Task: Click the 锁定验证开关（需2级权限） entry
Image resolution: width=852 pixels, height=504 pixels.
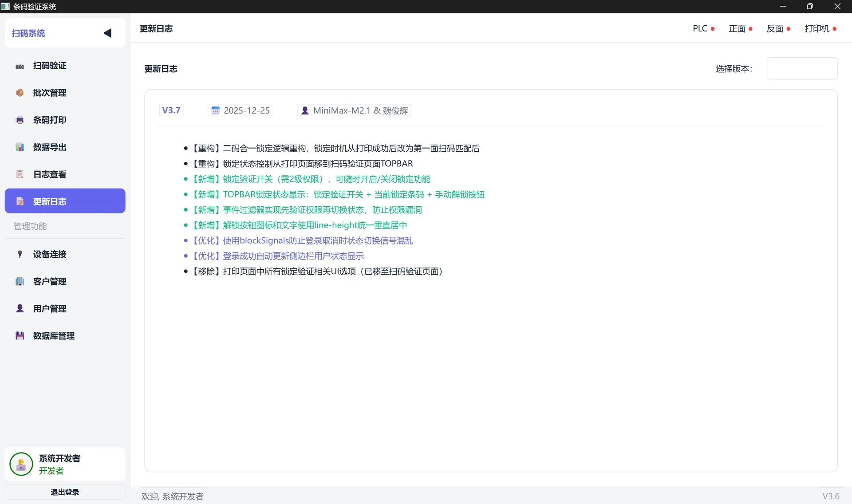Action: [x=310, y=179]
